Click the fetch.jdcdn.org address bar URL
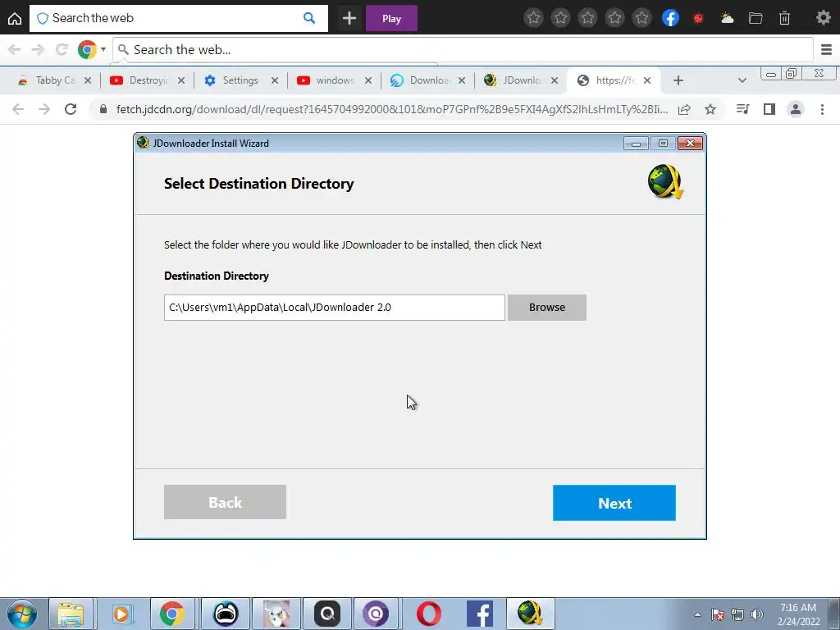 click(392, 109)
